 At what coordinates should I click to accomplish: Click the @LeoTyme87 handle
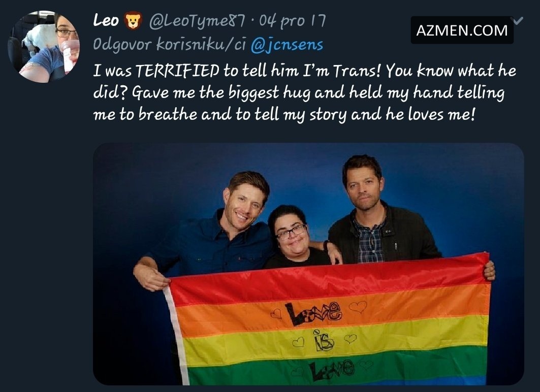point(198,21)
